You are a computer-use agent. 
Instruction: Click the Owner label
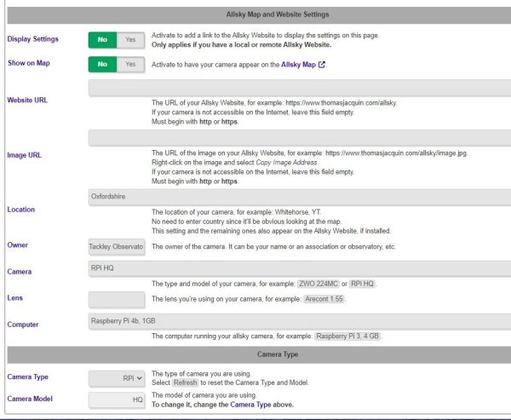[18, 245]
